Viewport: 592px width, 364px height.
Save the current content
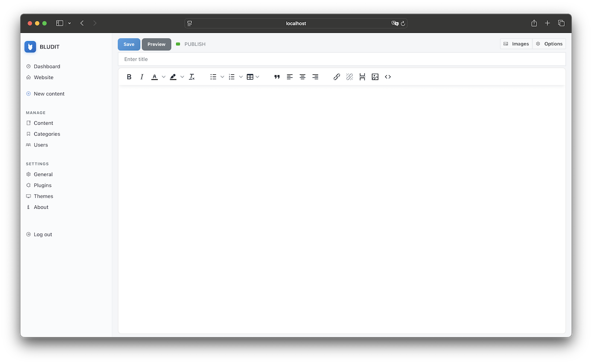(129, 44)
